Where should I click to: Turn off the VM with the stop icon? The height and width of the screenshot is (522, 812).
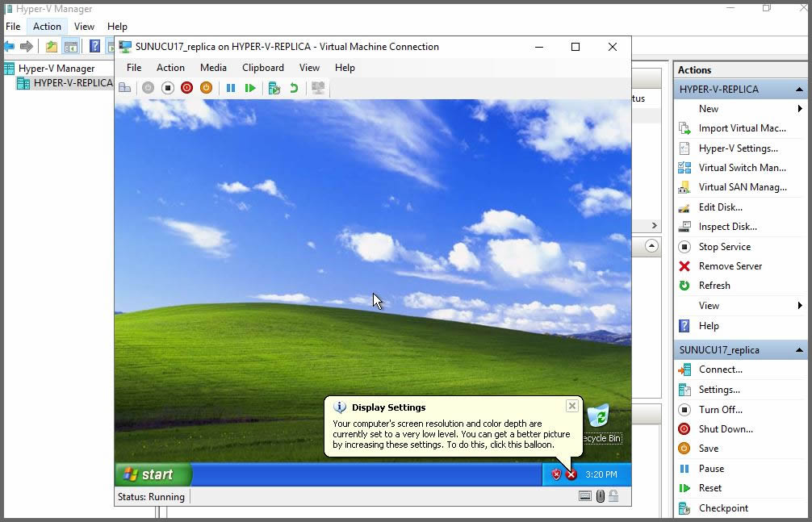[168, 88]
